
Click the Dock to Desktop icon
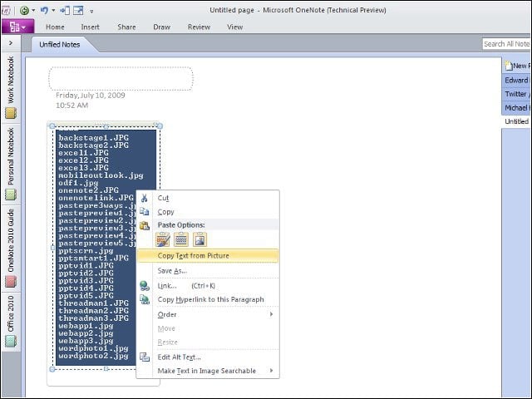tap(65, 11)
